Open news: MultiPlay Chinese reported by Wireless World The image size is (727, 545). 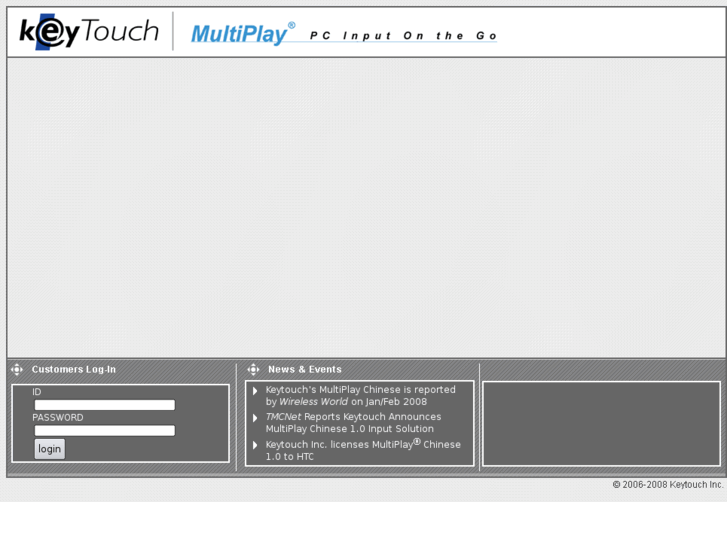coord(360,396)
